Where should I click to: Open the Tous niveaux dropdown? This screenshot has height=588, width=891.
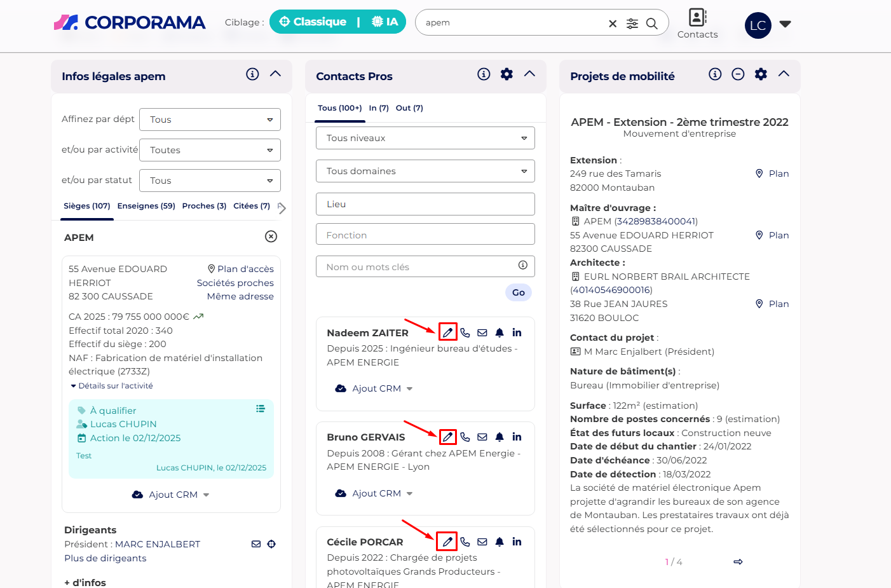coord(425,138)
